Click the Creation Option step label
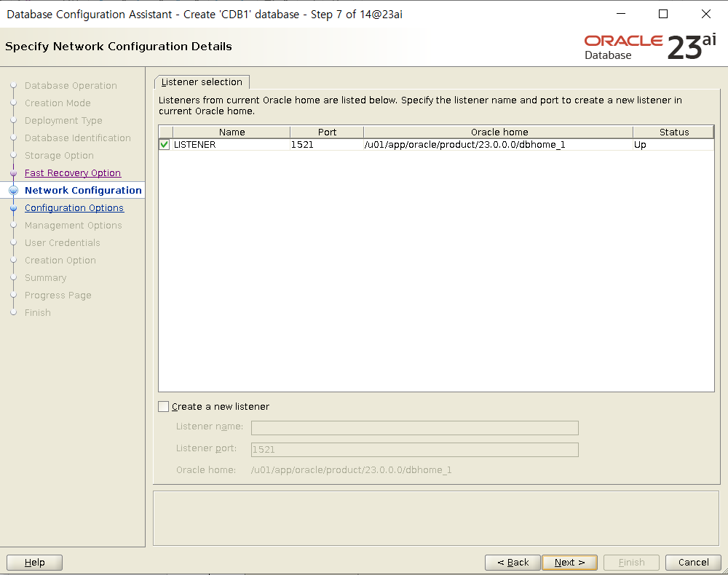The image size is (728, 575). click(x=60, y=261)
